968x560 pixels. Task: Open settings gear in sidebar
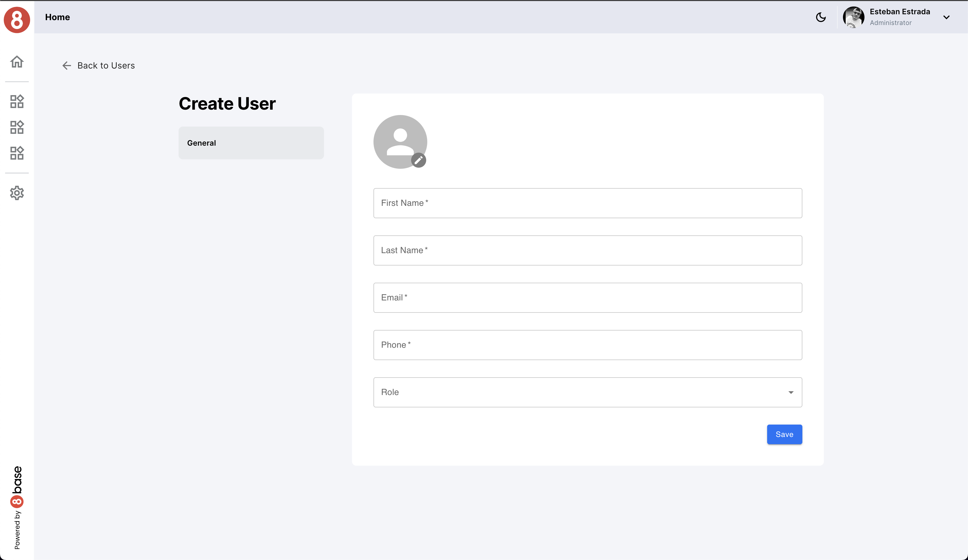pyautogui.click(x=17, y=193)
